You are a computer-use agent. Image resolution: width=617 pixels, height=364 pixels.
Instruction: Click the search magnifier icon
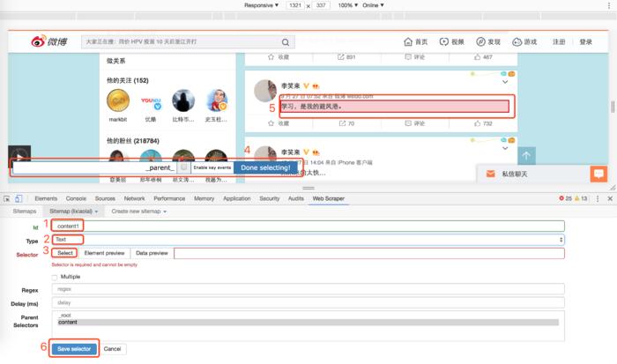pos(286,41)
